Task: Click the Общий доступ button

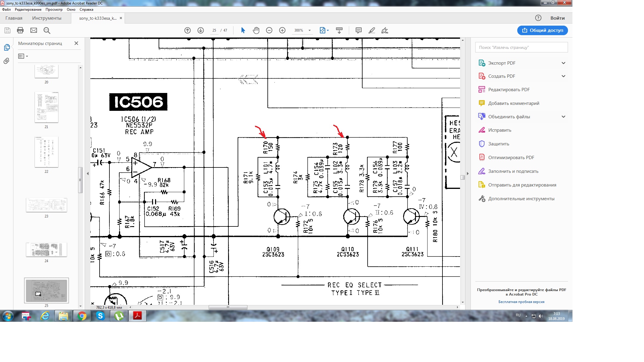Action: [x=542, y=30]
